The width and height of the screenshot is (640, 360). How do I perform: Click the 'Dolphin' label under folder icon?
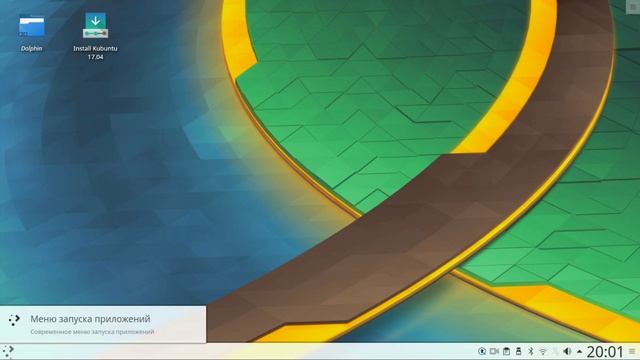point(31,48)
